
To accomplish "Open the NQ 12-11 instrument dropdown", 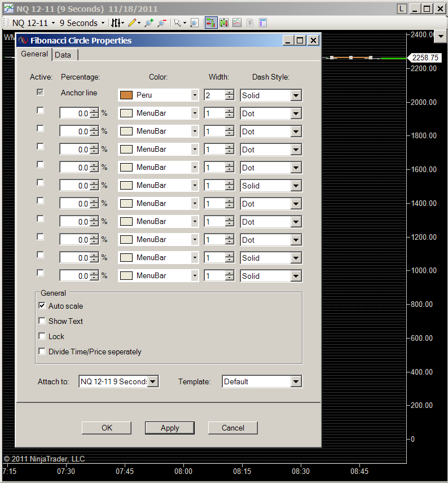I will pos(34,23).
